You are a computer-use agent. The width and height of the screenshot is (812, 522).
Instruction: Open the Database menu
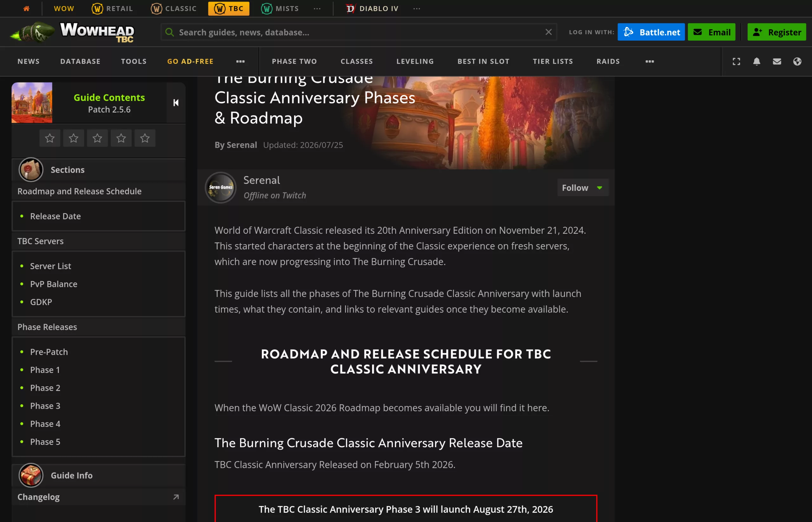80,61
